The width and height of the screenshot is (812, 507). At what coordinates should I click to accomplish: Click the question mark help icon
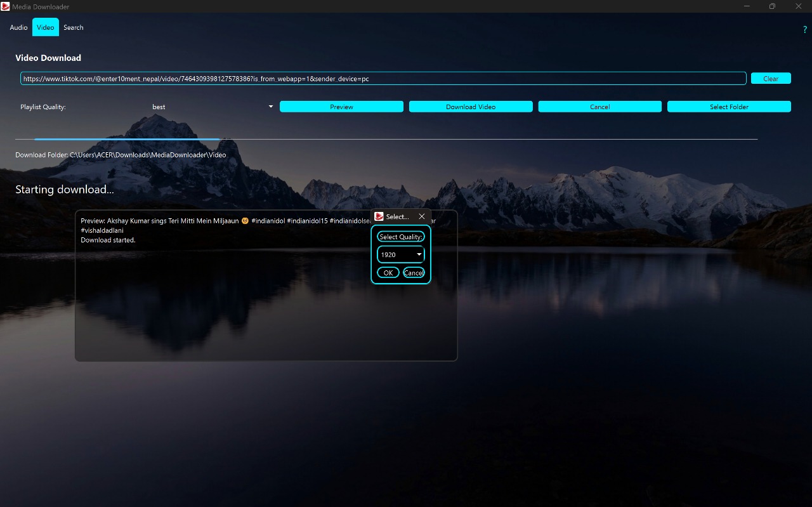point(804,29)
